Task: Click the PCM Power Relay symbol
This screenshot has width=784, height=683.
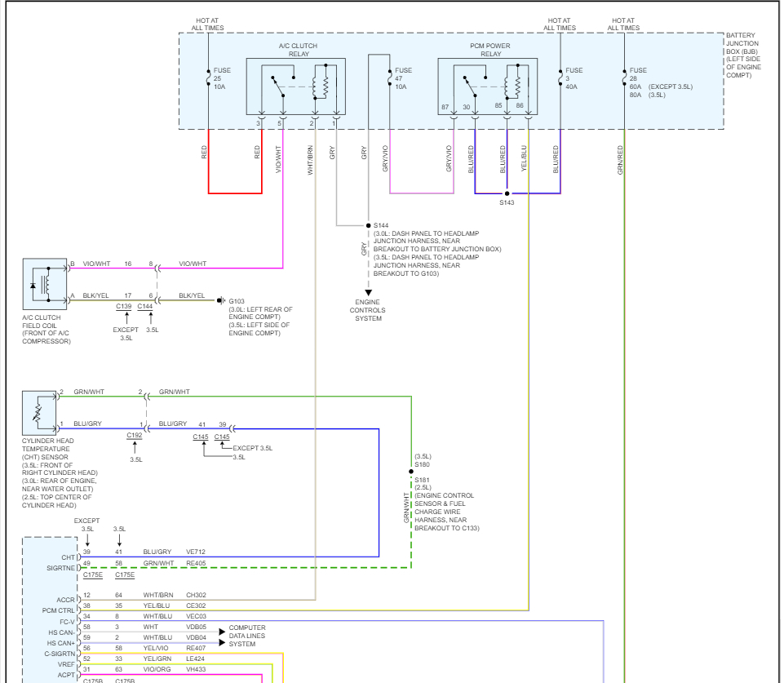Action: point(488,86)
